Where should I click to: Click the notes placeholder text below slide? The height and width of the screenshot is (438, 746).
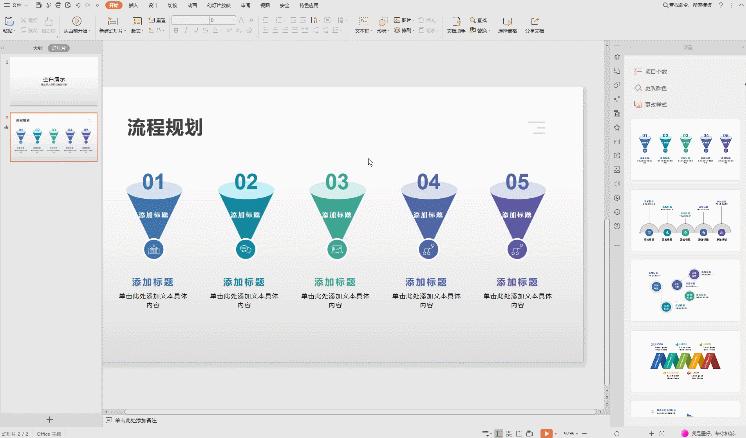136,420
